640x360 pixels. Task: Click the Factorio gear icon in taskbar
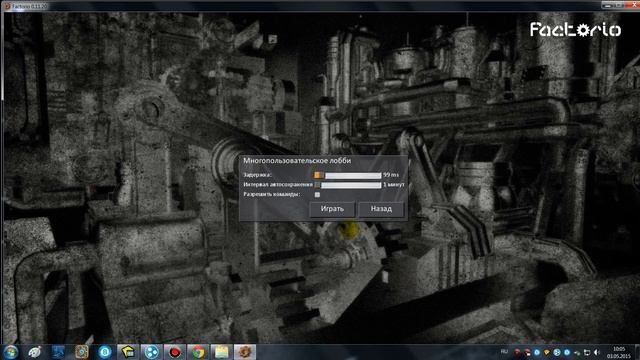coord(245,352)
